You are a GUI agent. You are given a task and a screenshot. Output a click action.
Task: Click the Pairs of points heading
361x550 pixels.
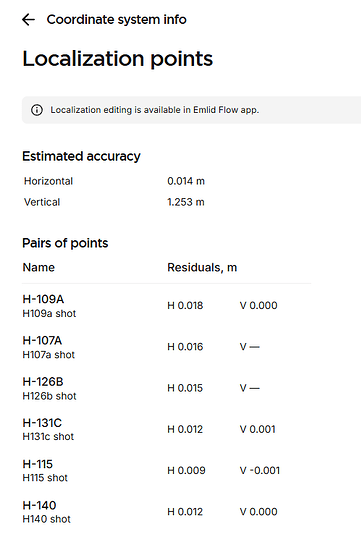(65, 243)
